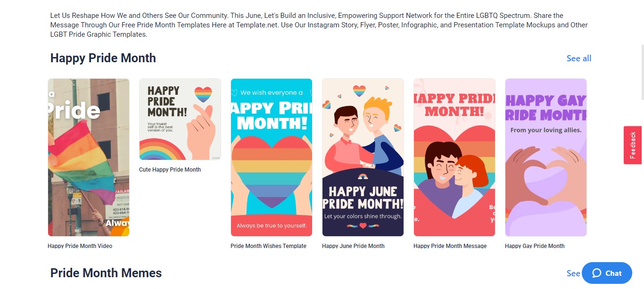Viewport: 644px width, 289px height.
Task: Click the red Feedback side tab
Action: point(633,145)
